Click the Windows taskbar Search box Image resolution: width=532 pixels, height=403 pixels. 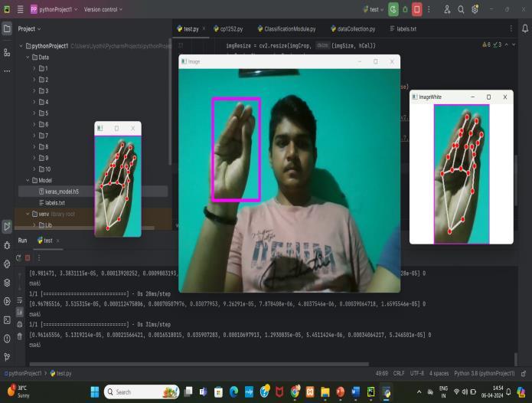pyautogui.click(x=142, y=392)
